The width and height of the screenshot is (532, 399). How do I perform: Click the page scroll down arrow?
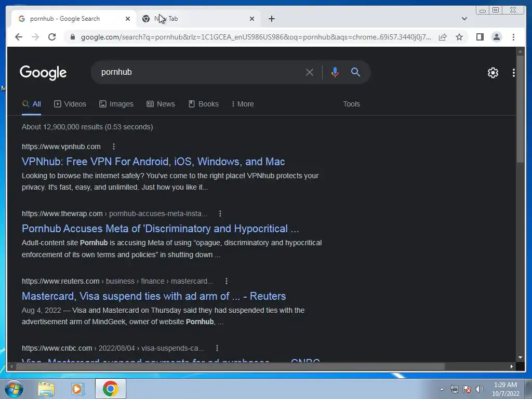tap(520, 357)
